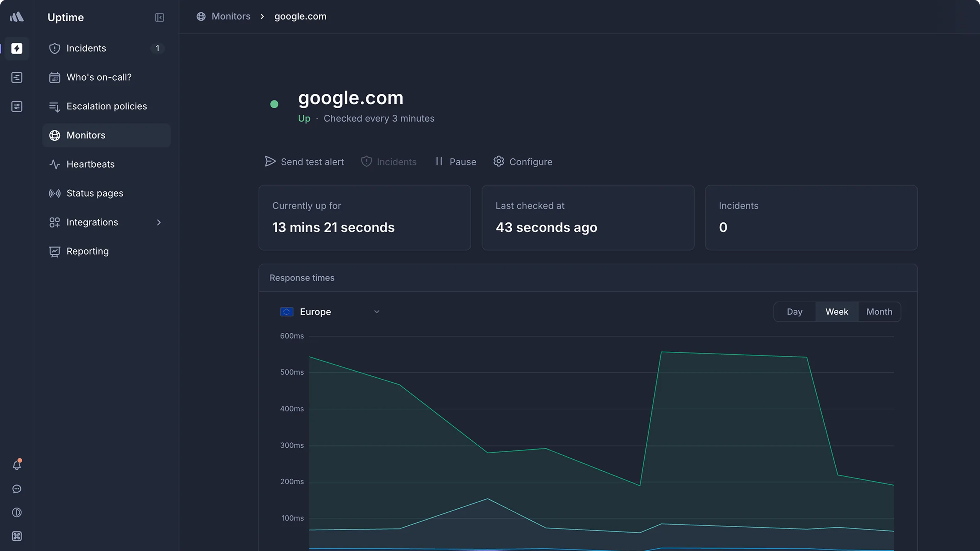Click the 100ms axis label
Viewport: 980px width, 551px height.
[x=292, y=518]
